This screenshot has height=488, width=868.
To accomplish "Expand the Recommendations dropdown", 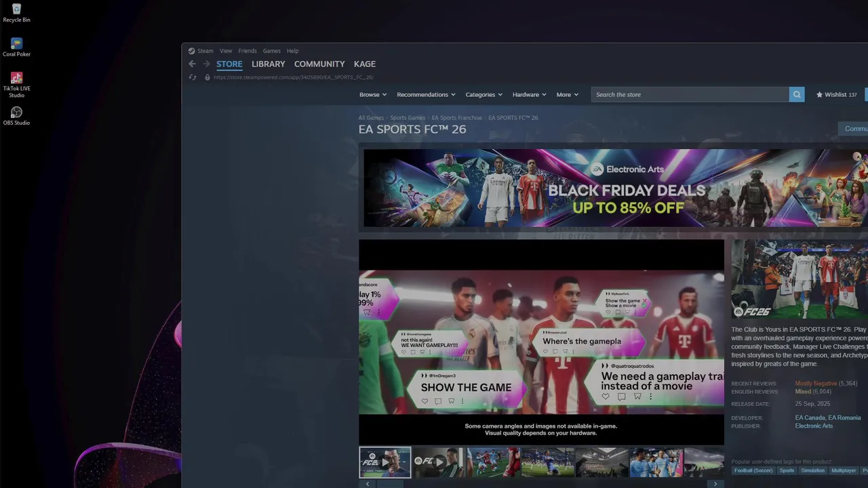I will [x=427, y=95].
